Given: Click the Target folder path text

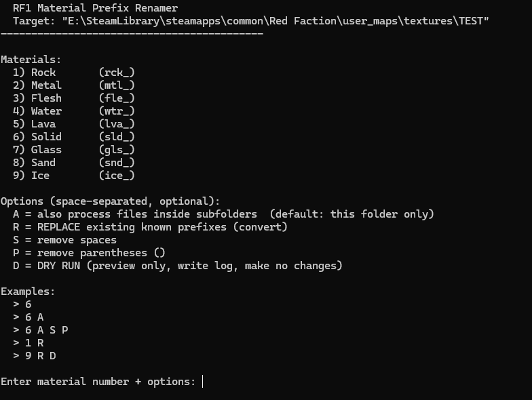Looking at the screenshot, I should click(x=275, y=21).
